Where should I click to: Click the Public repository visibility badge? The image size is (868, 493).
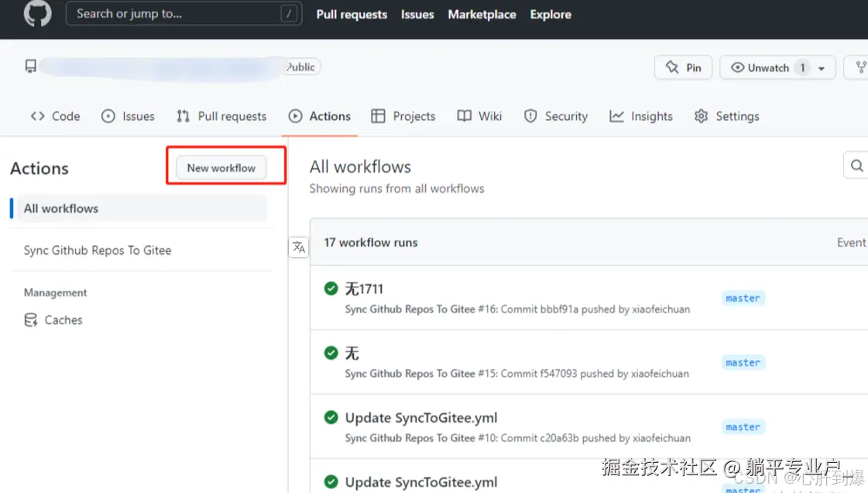[x=301, y=67]
